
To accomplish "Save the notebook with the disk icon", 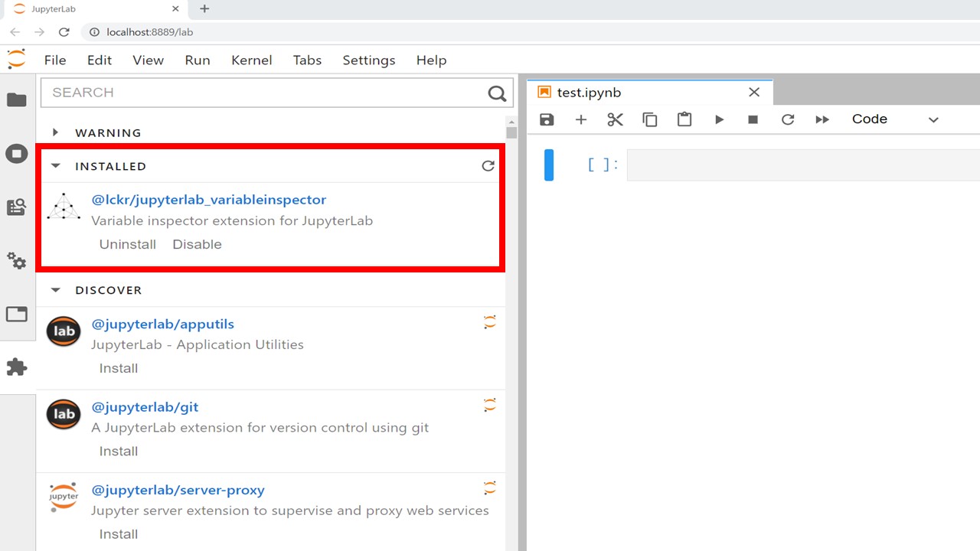I will [x=547, y=119].
